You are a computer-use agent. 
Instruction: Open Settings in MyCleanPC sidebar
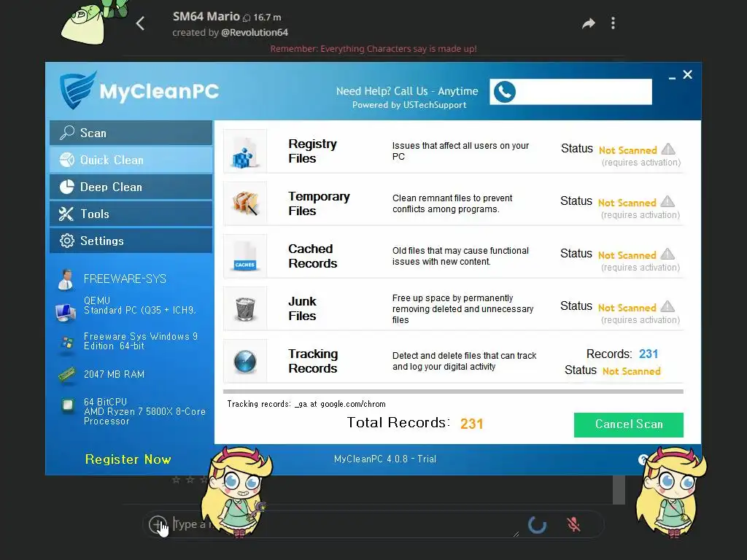[131, 241]
